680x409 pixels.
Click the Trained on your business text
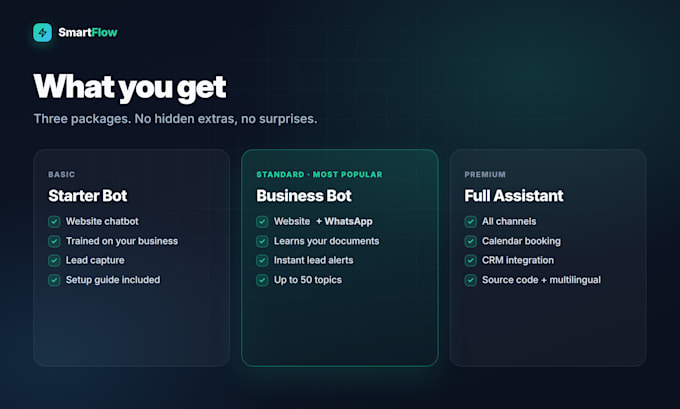point(122,241)
